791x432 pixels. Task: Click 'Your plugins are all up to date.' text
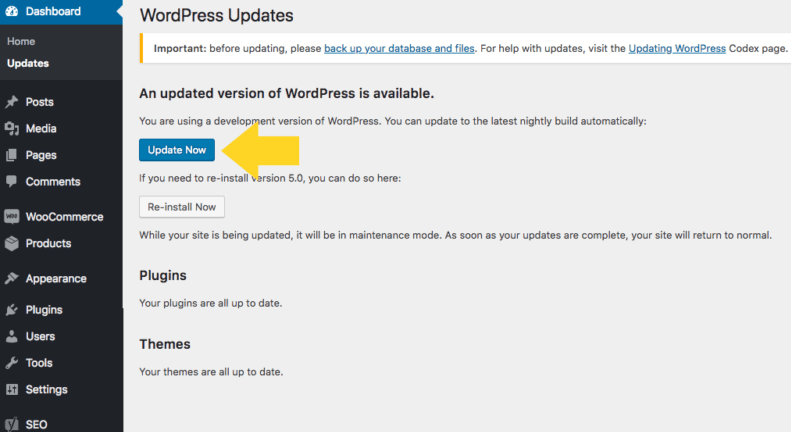pyautogui.click(x=210, y=303)
